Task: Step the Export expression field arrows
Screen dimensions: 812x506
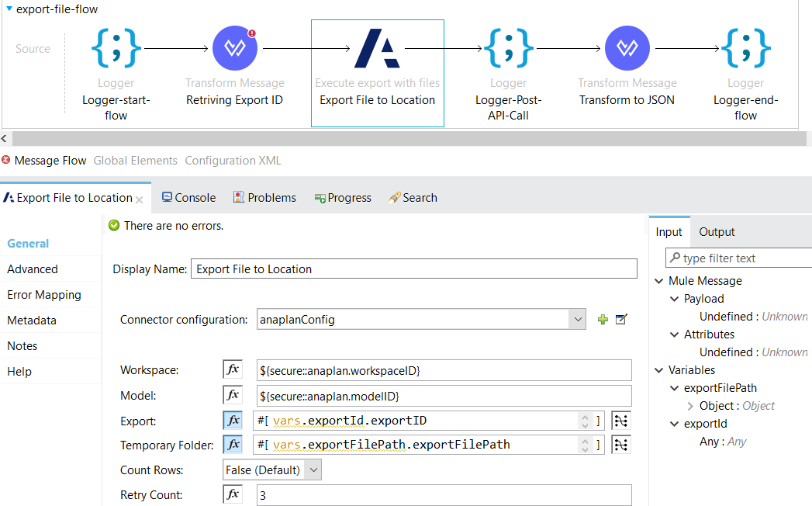Action: click(586, 421)
